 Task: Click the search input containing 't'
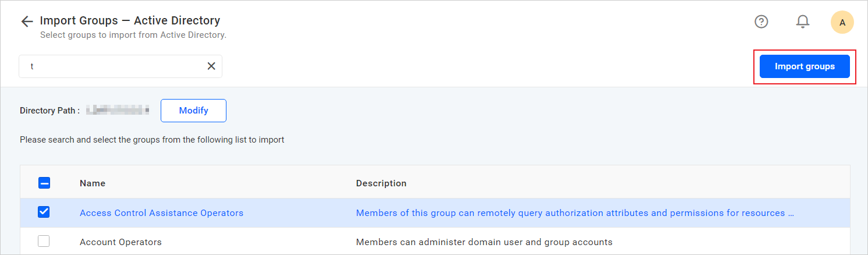(121, 66)
